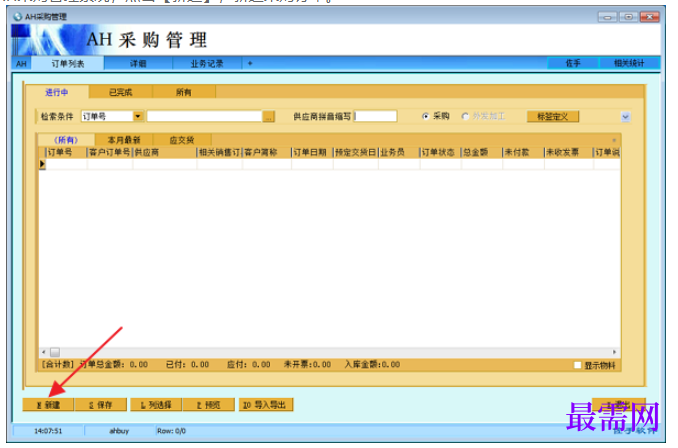Click the 订单状态 column header

pyautogui.click(x=440, y=152)
